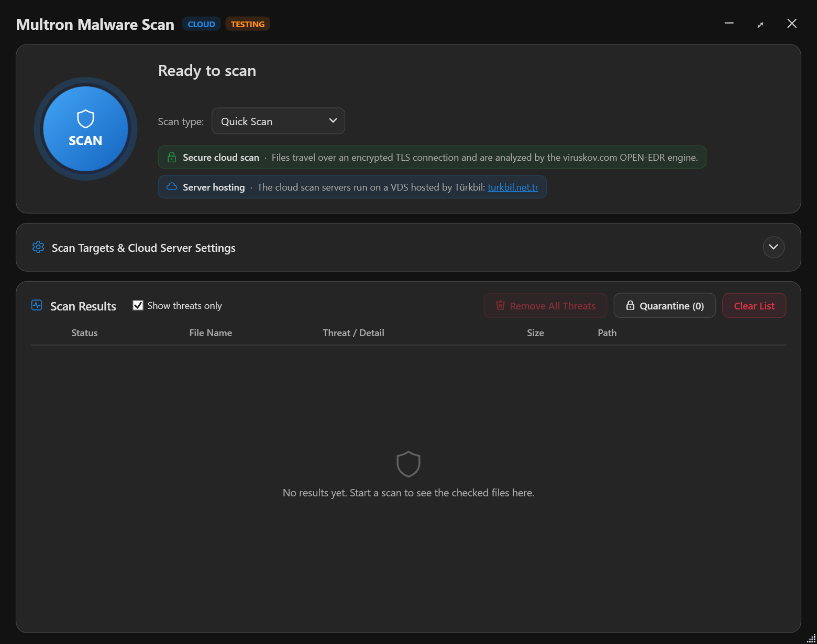The image size is (817, 644).
Task: Open the Scan type dropdown
Action: pyautogui.click(x=278, y=121)
